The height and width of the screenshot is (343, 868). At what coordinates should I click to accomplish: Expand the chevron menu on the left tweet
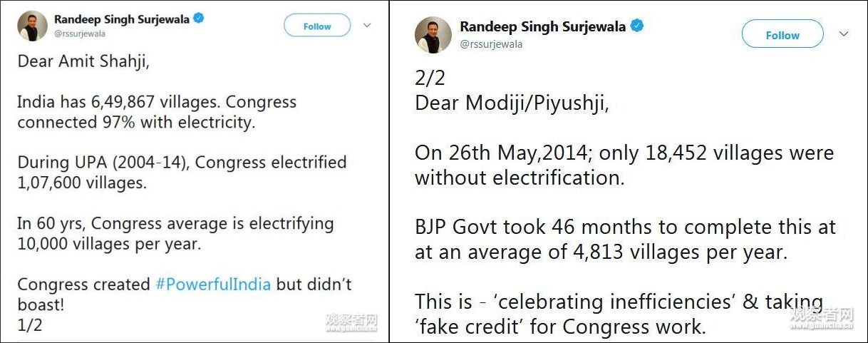coord(368,26)
